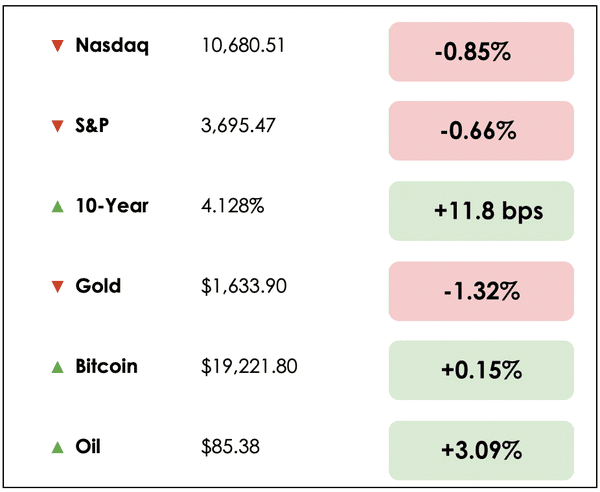Click the green up arrow beside Oil

click(56, 447)
